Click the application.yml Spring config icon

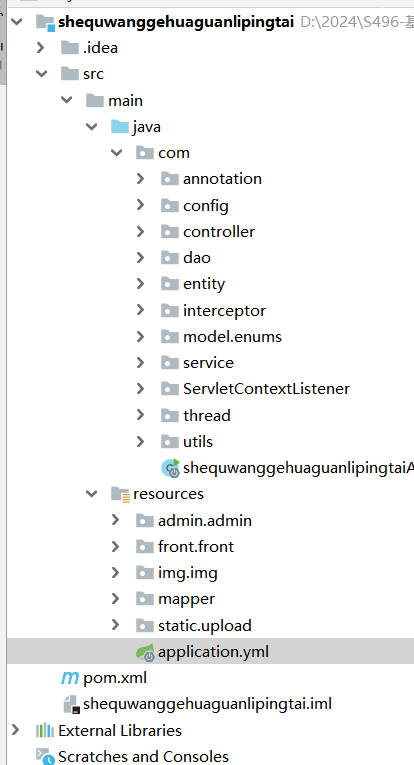(x=145, y=652)
